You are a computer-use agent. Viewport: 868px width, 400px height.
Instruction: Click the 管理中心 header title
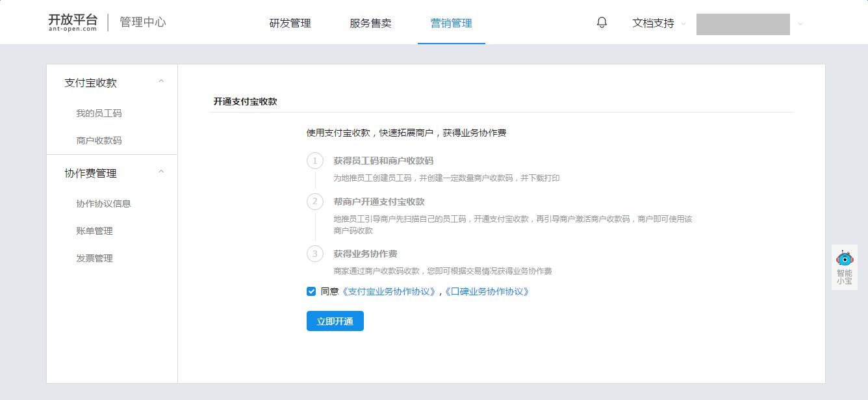(x=143, y=22)
